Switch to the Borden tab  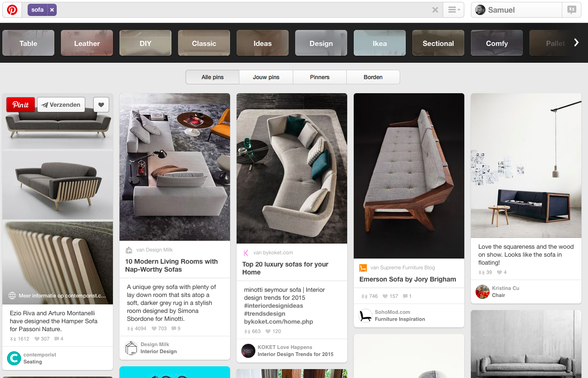pyautogui.click(x=373, y=77)
